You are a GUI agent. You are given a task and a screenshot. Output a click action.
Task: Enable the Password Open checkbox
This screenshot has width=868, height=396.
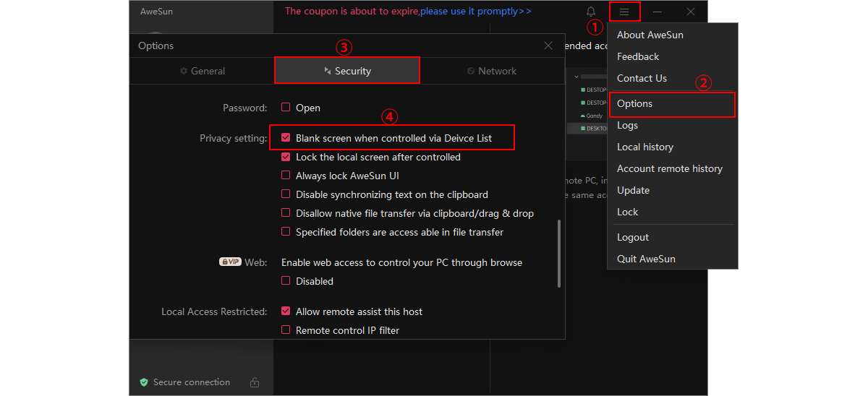[286, 108]
